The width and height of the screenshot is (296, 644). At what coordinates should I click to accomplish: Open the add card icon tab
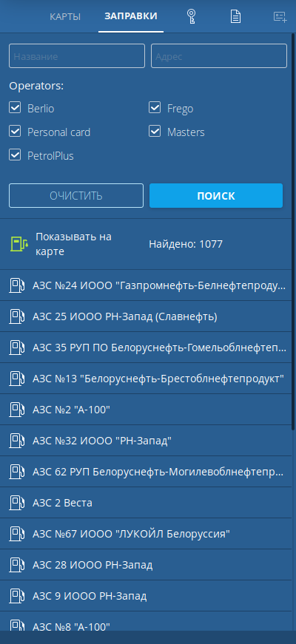280,17
